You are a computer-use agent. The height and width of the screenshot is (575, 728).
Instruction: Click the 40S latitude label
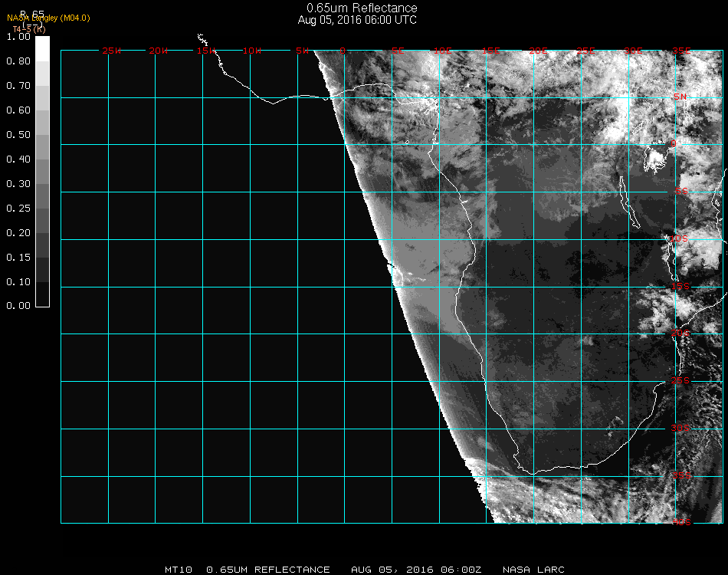point(681,523)
